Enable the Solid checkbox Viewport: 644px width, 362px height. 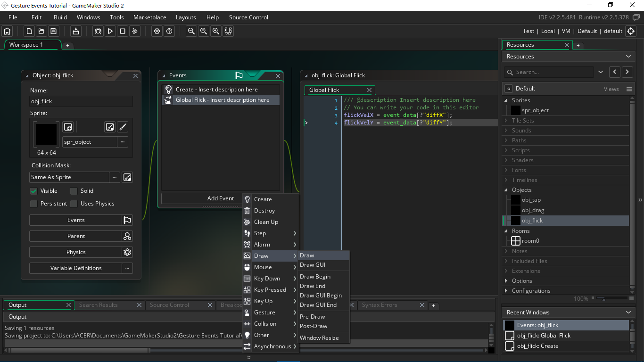(74, 191)
